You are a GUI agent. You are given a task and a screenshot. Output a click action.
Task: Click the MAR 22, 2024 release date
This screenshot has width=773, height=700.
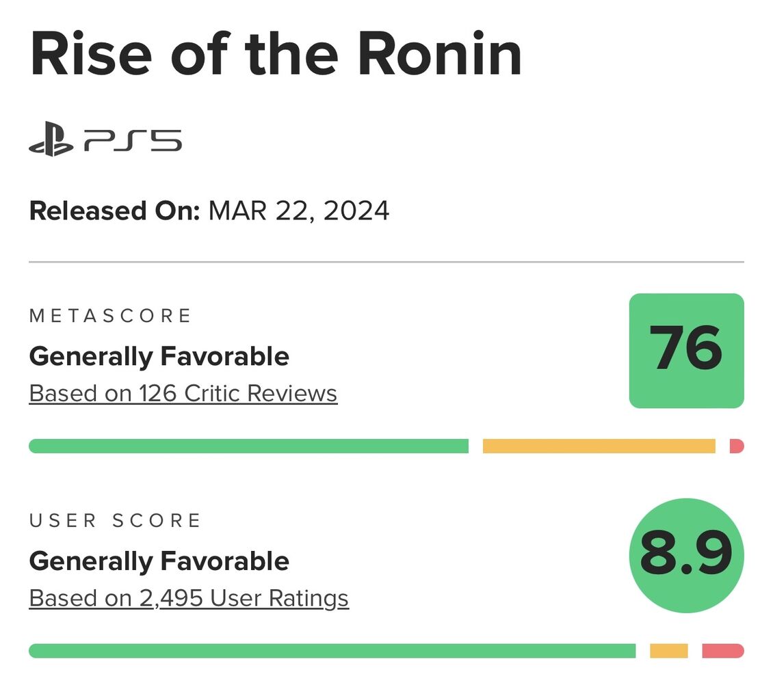[299, 211]
